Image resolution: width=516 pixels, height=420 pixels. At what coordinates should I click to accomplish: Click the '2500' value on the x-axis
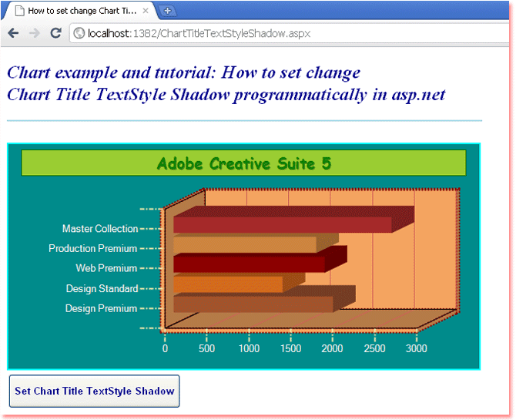(374, 348)
